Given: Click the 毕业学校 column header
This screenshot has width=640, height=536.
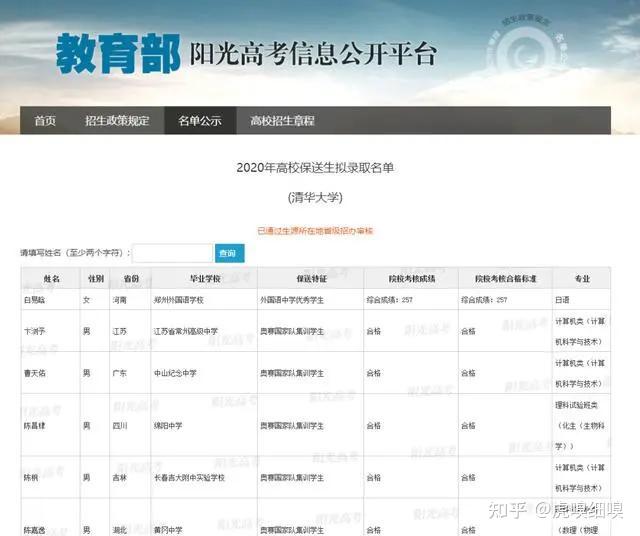Looking at the screenshot, I should point(205,279).
